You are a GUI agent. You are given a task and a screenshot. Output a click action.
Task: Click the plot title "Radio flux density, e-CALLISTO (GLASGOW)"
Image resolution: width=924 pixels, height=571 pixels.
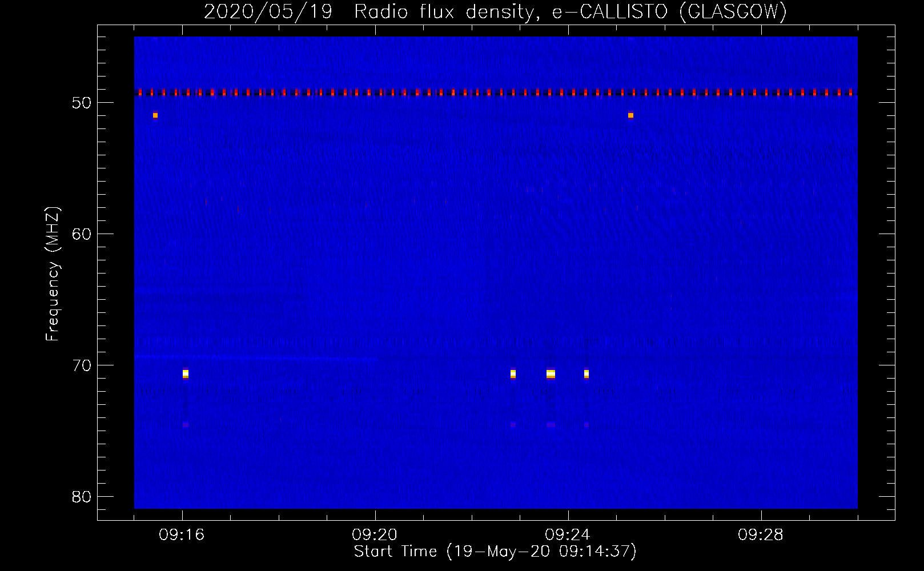click(x=570, y=11)
